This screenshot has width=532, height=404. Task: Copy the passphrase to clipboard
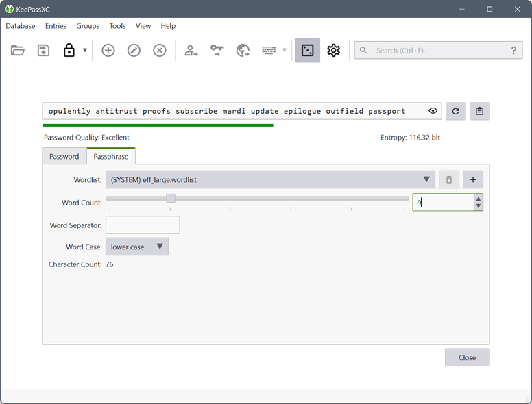coord(479,111)
